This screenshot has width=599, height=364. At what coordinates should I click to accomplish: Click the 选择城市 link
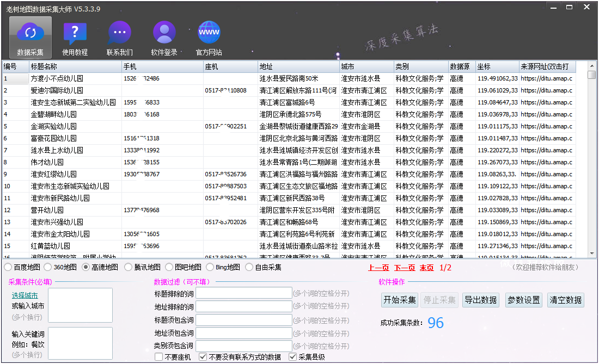pyautogui.click(x=25, y=295)
